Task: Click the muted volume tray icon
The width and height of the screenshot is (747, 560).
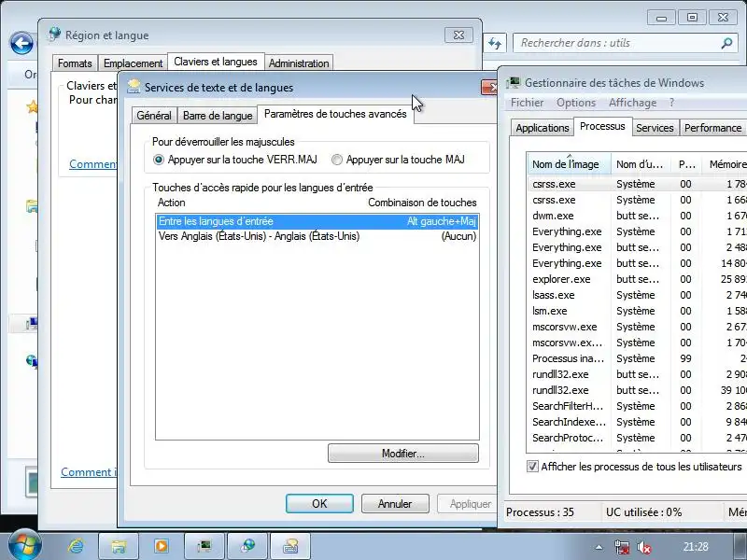Action: pyautogui.click(x=644, y=547)
